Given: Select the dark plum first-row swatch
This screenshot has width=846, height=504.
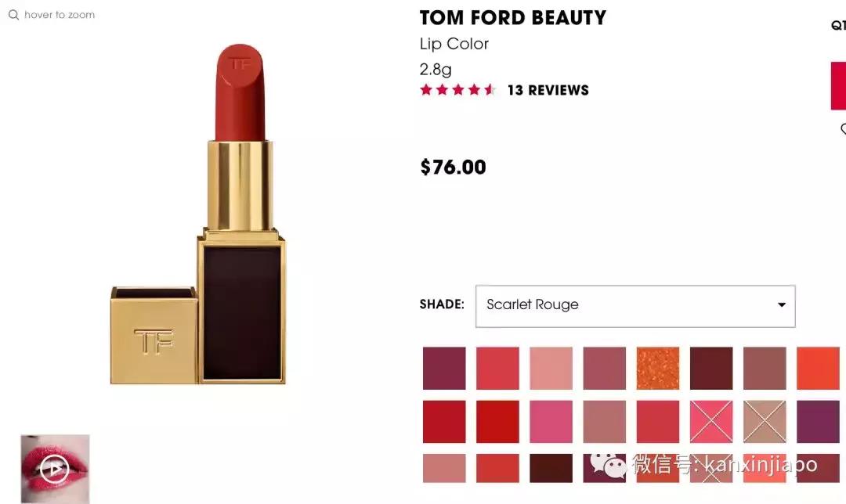Looking at the screenshot, I should click(444, 368).
